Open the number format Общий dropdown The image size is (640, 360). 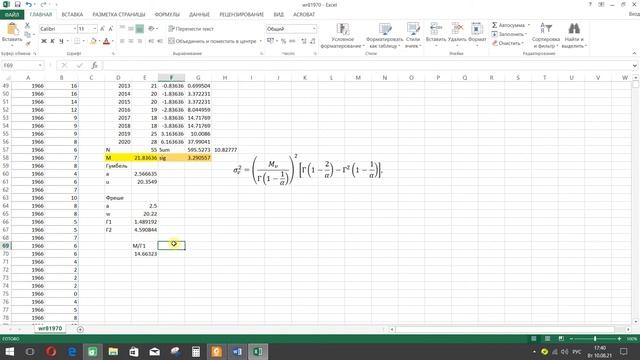pos(314,29)
